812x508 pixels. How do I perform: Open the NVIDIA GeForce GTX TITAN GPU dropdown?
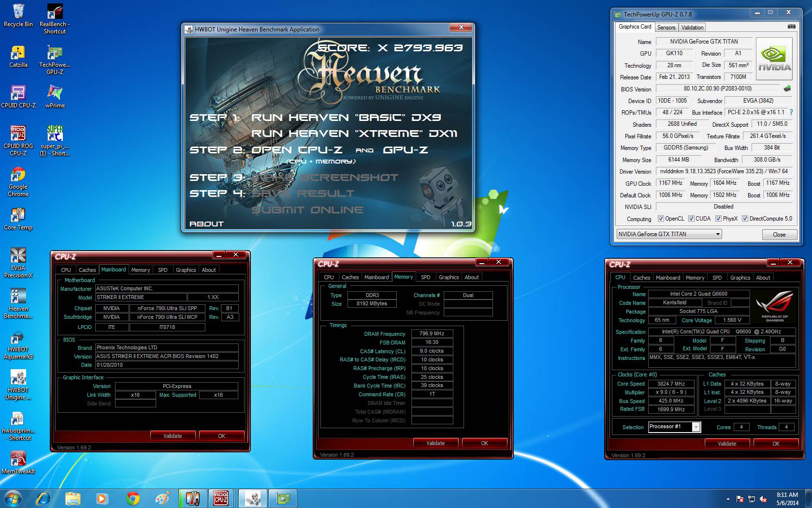669,234
